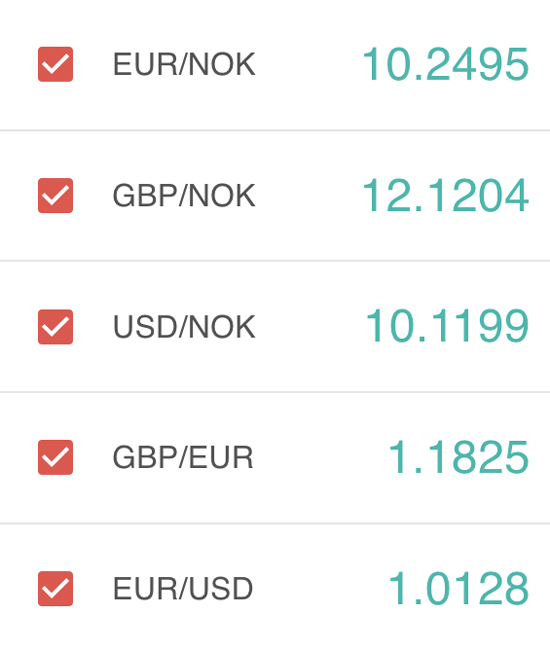Image resolution: width=550 pixels, height=650 pixels.
Task: Select the GBP/NOK pair label
Action: click(x=184, y=196)
